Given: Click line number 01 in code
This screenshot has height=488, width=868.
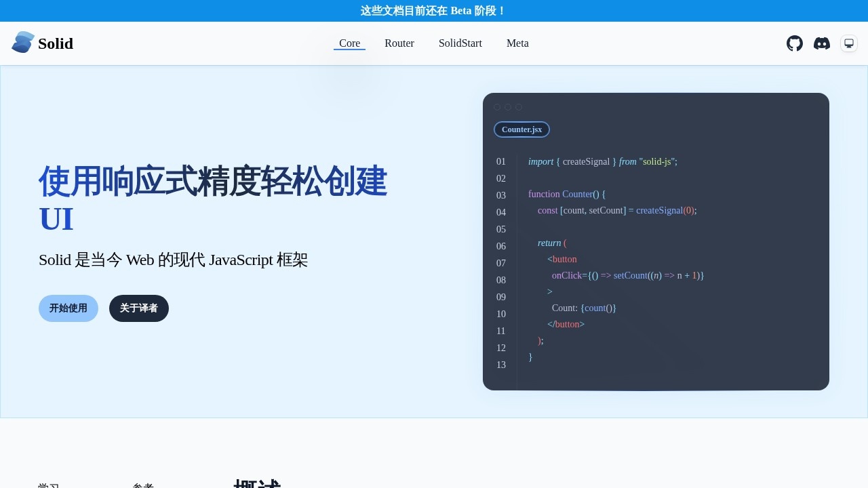Looking at the screenshot, I should [501, 161].
